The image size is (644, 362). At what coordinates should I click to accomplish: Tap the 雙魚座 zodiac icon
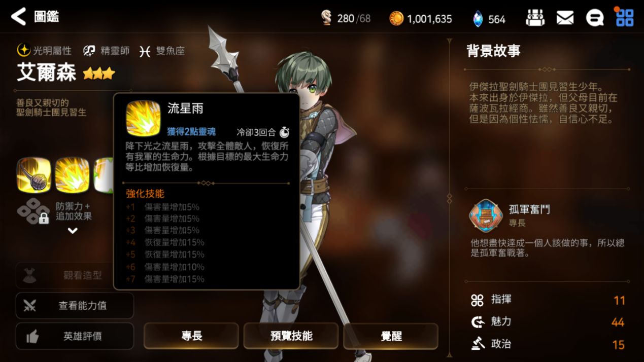145,51
